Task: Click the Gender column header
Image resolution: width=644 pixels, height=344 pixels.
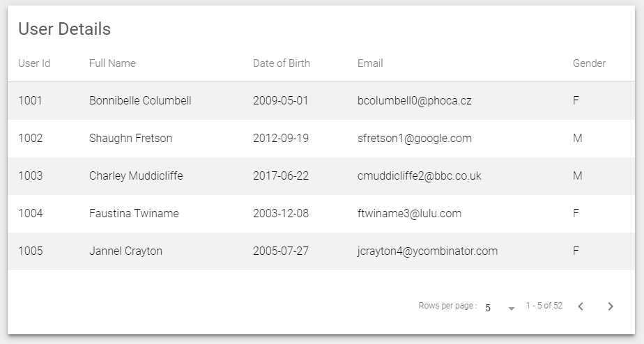Action: click(589, 63)
